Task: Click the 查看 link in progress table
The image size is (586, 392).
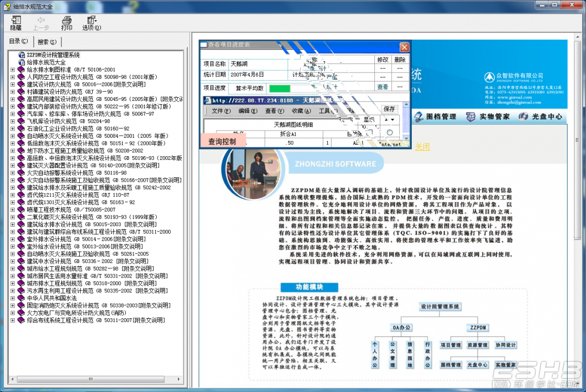Action: coord(383,87)
